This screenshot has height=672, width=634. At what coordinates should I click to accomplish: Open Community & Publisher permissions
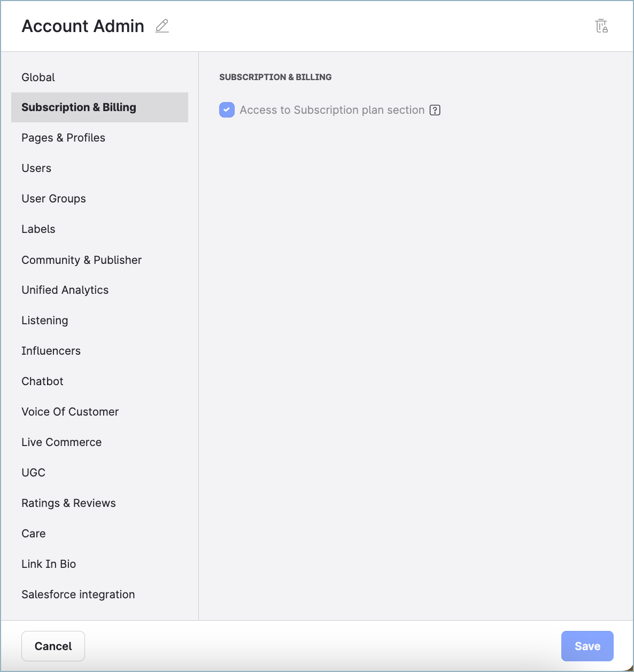pos(81,260)
